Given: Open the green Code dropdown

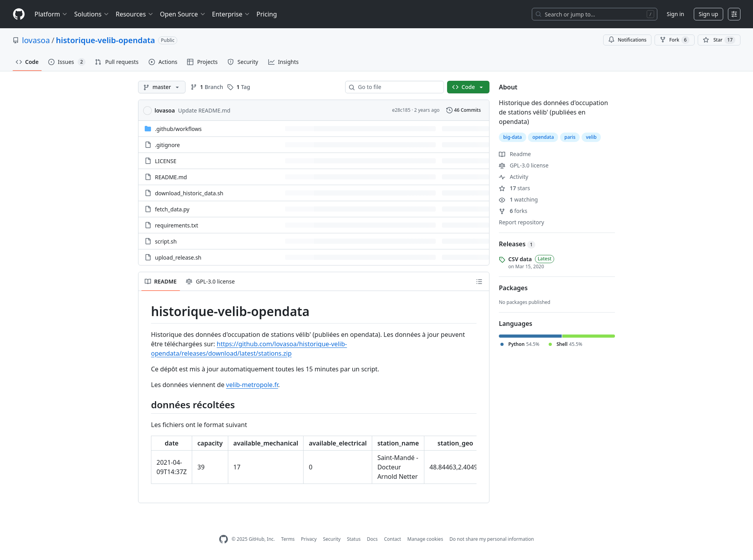Looking at the screenshot, I should coord(468,87).
